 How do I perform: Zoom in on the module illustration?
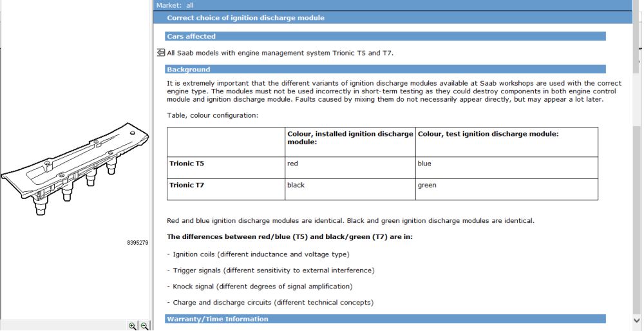point(132,326)
